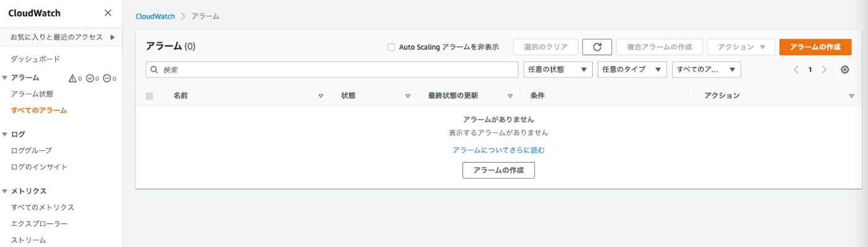The height and width of the screenshot is (247, 868).
Task: Click the 検索 search field
Action: pos(332,70)
